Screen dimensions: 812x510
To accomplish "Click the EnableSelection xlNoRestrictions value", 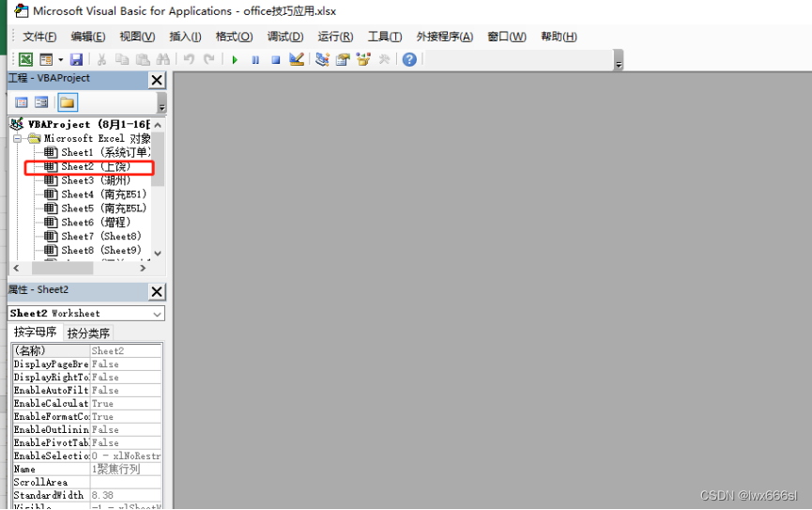I will (126, 456).
